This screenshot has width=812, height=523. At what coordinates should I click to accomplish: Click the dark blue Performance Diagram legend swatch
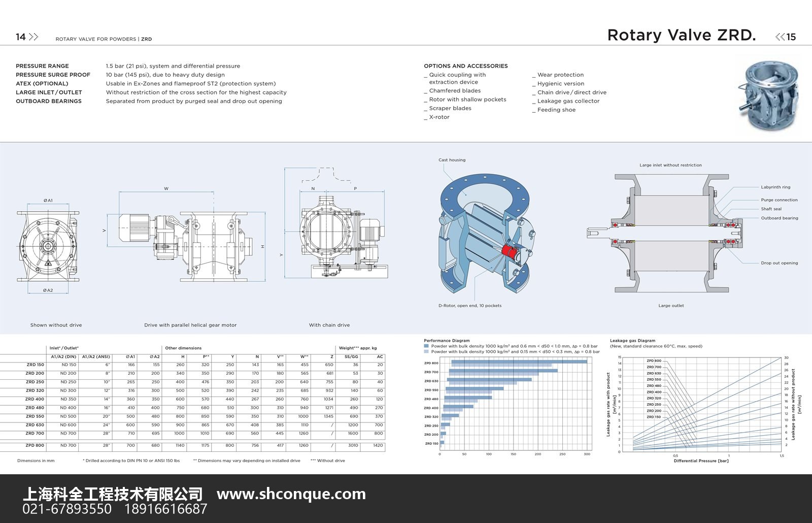point(426,346)
